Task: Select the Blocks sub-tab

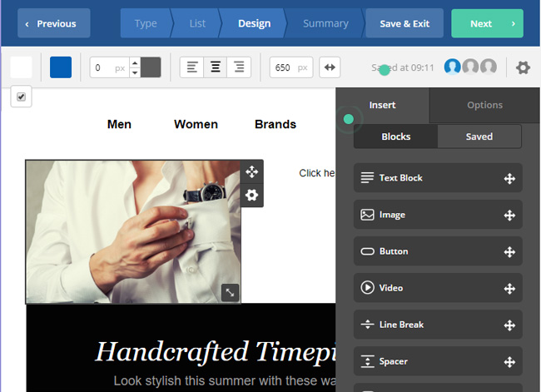Action: [395, 136]
